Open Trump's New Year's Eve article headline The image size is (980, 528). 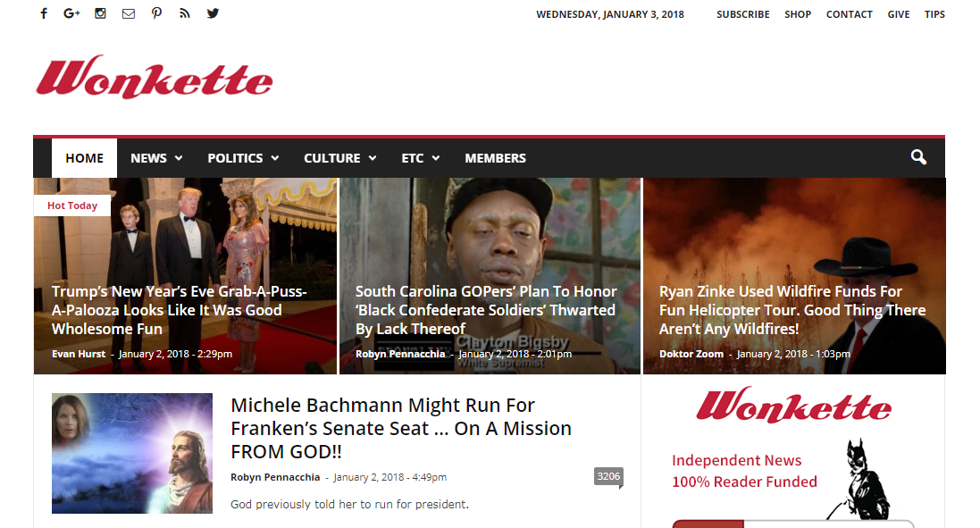click(179, 310)
